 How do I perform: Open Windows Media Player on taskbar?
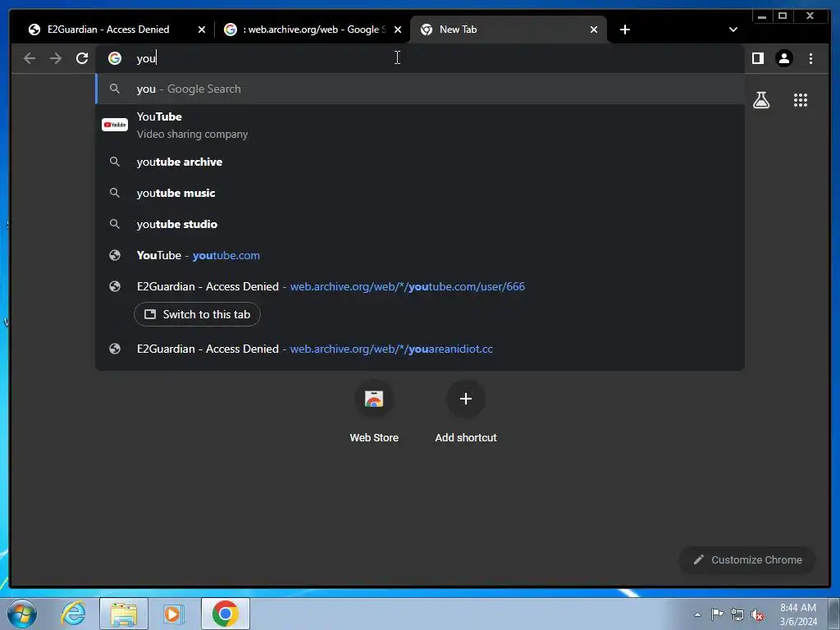pos(173,614)
